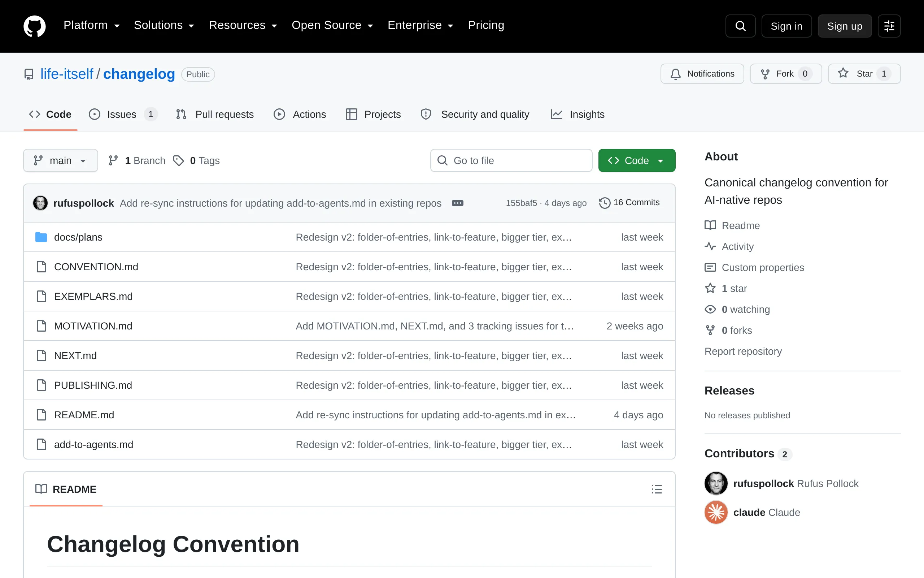Click the Pricing link
The image size is (924, 578).
point(486,25)
